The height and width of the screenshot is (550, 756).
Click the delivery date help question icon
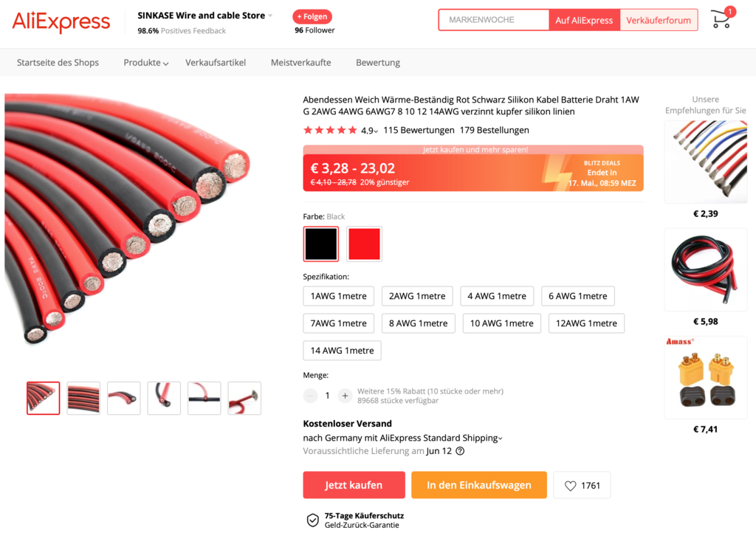click(461, 451)
